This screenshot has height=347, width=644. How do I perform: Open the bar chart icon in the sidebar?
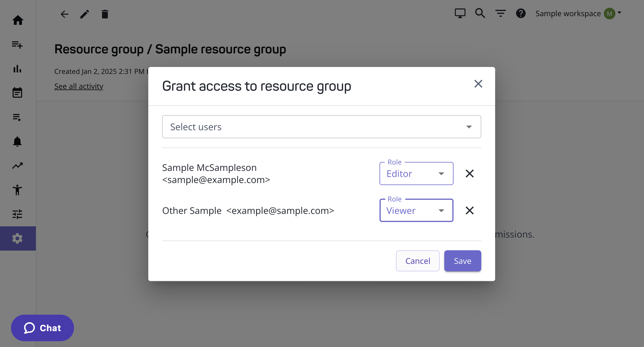point(17,69)
